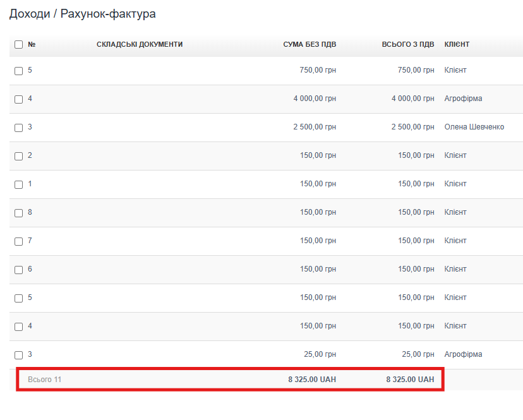The width and height of the screenshot is (523, 420).
Task: Check the box for the 750,00 грн invoice
Action: tap(18, 71)
